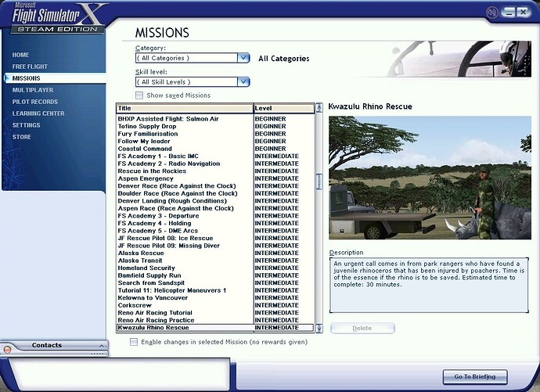Click the Contacts status indicator icon
The image size is (540, 392).
tap(7, 347)
